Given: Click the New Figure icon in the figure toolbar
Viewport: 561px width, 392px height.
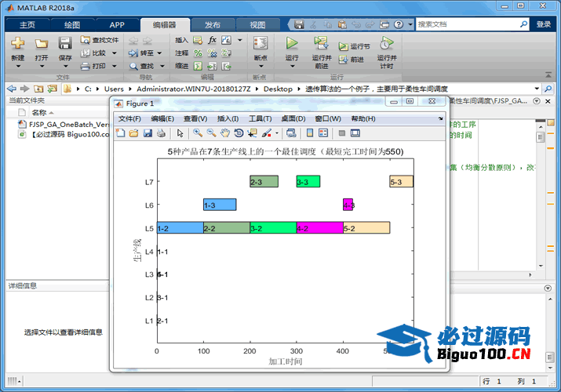Looking at the screenshot, I should pyautogui.click(x=121, y=133).
